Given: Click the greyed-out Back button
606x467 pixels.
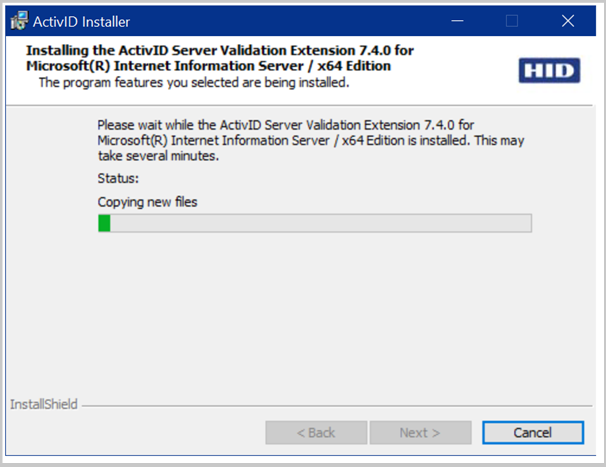Looking at the screenshot, I should coord(316,433).
